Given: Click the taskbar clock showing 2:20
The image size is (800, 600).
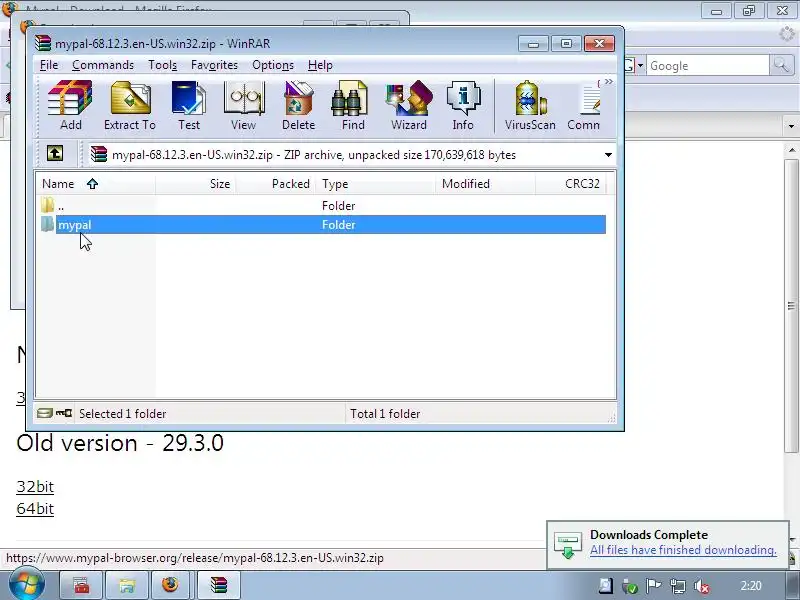Looking at the screenshot, I should coord(751,586).
